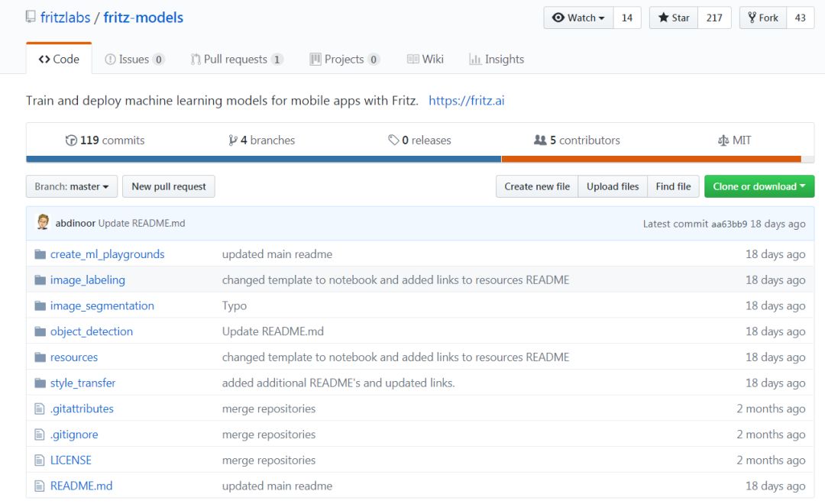Click the file icon beside LICENSE

tap(40, 460)
